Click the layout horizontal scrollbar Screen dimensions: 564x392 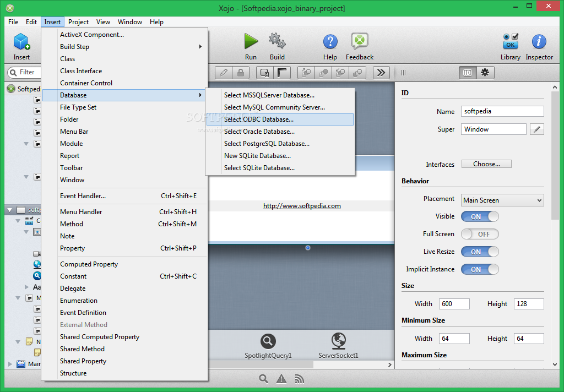point(261,364)
